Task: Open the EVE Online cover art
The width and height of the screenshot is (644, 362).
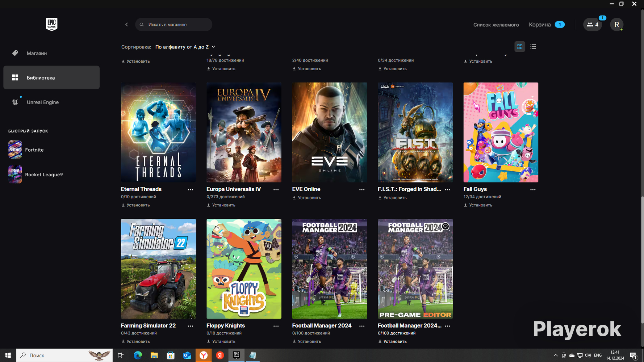Action: (330, 132)
